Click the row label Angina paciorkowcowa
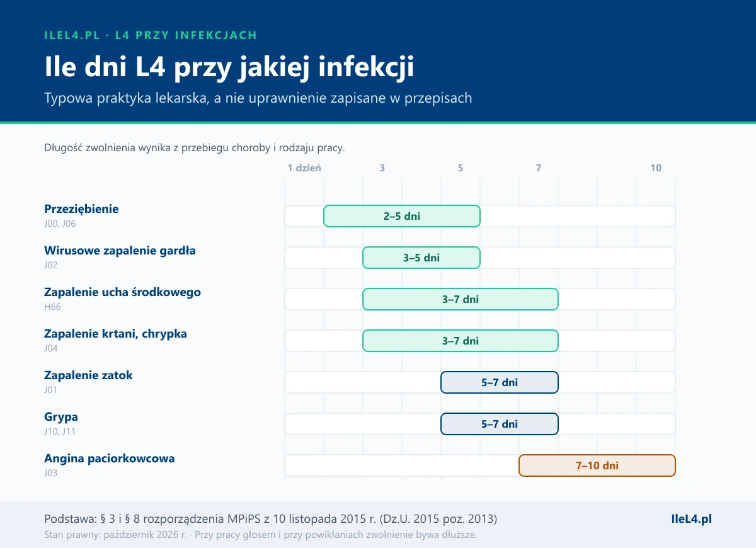Viewport: 756px width, 548px height. 110,459
